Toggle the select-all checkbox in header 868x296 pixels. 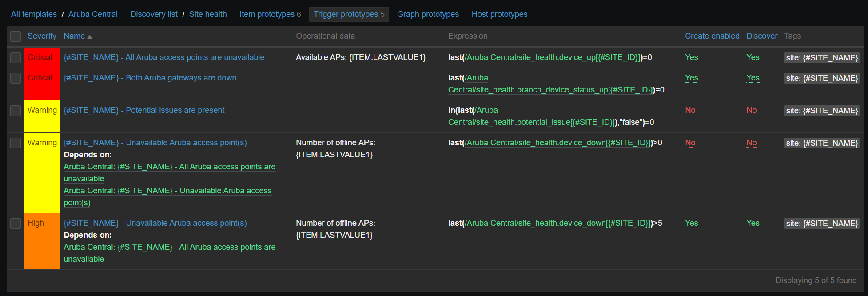(16, 36)
